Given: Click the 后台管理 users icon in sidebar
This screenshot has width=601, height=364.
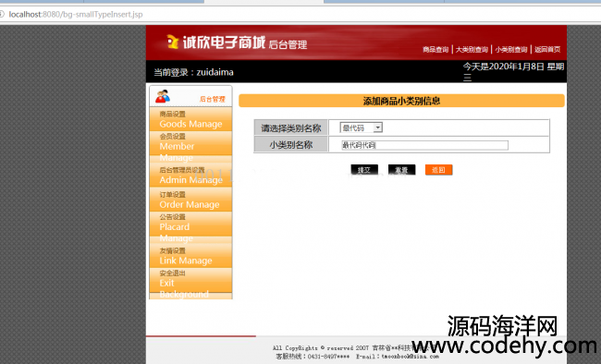Looking at the screenshot, I should [163, 97].
